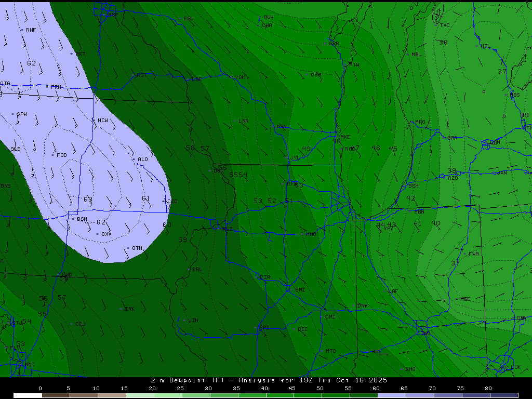The width and height of the screenshot is (532, 399).
Task: Click the MKT station marker label
Action: click(81, 54)
